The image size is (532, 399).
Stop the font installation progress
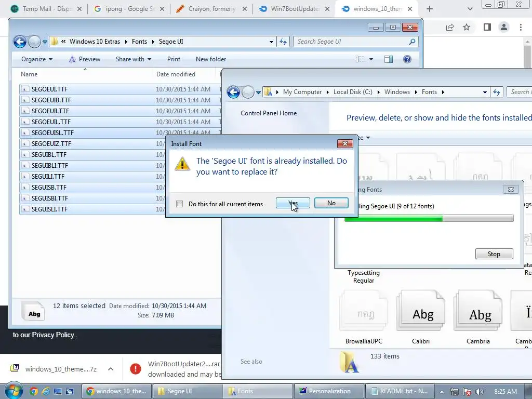[494, 254]
